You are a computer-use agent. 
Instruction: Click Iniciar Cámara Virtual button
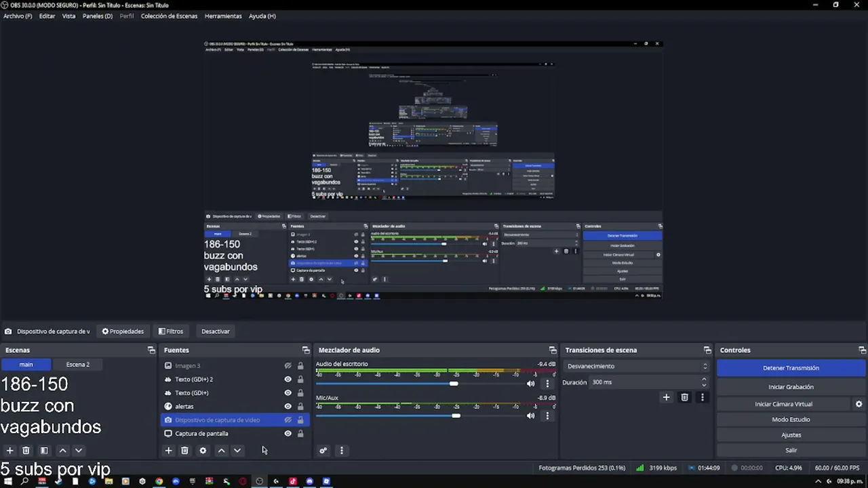coord(783,404)
